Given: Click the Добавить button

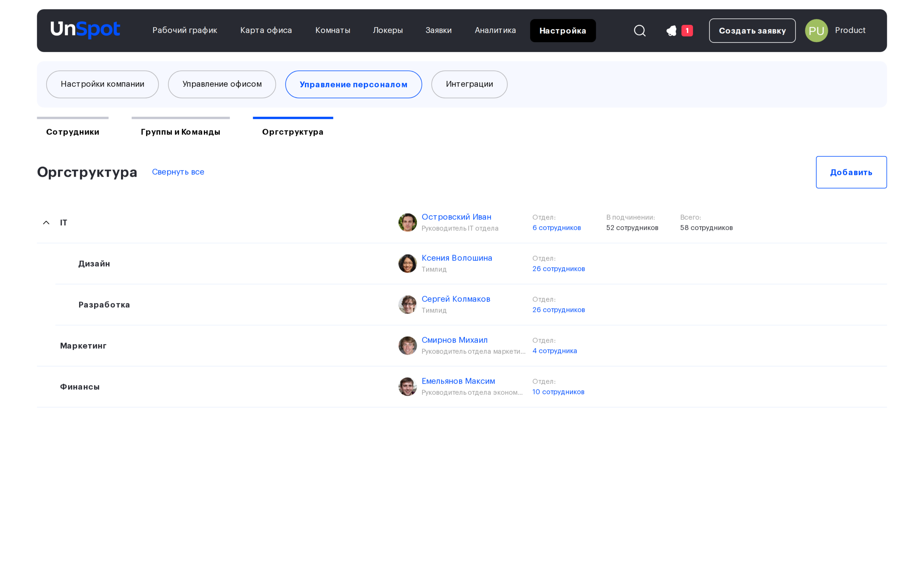Looking at the screenshot, I should [x=851, y=172].
